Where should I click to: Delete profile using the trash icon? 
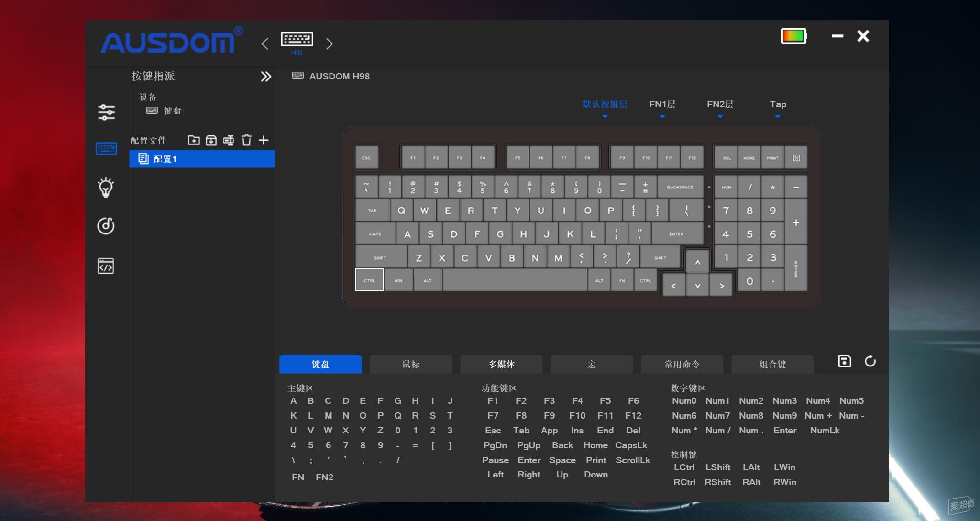[246, 140]
